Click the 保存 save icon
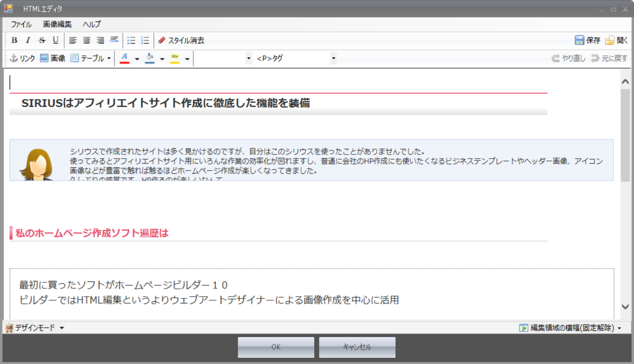 (x=588, y=40)
